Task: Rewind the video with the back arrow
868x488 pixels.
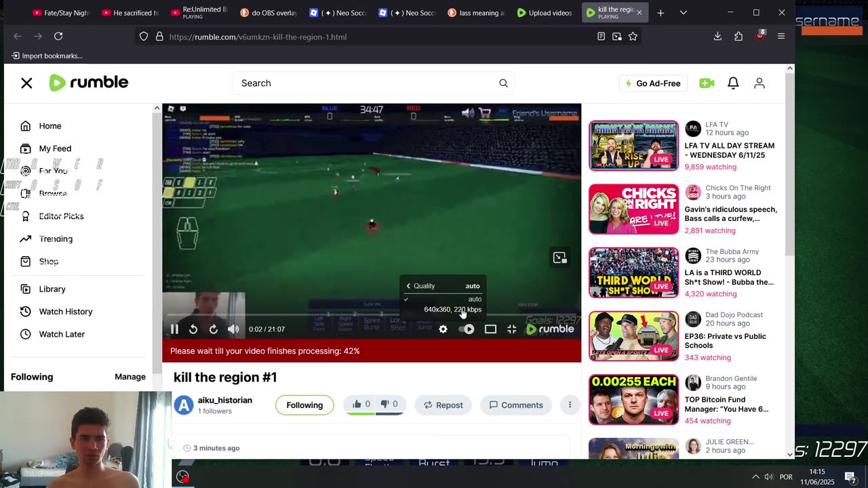Action: 193,329
